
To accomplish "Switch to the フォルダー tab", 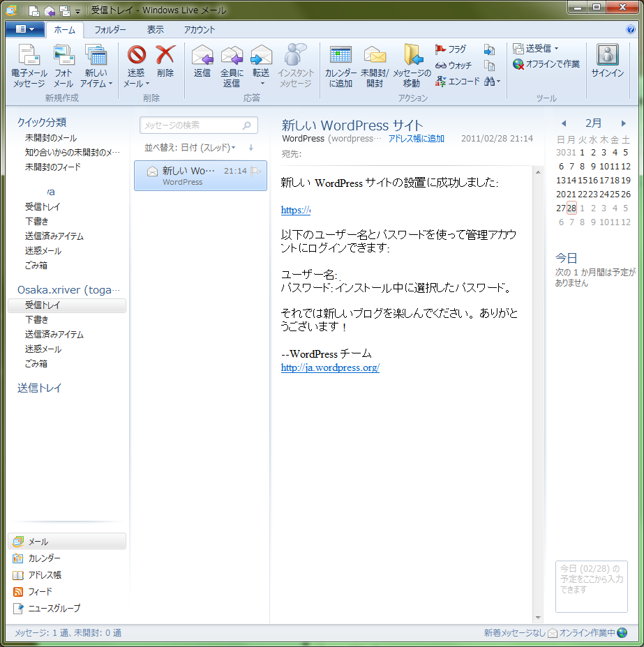I will [x=110, y=30].
